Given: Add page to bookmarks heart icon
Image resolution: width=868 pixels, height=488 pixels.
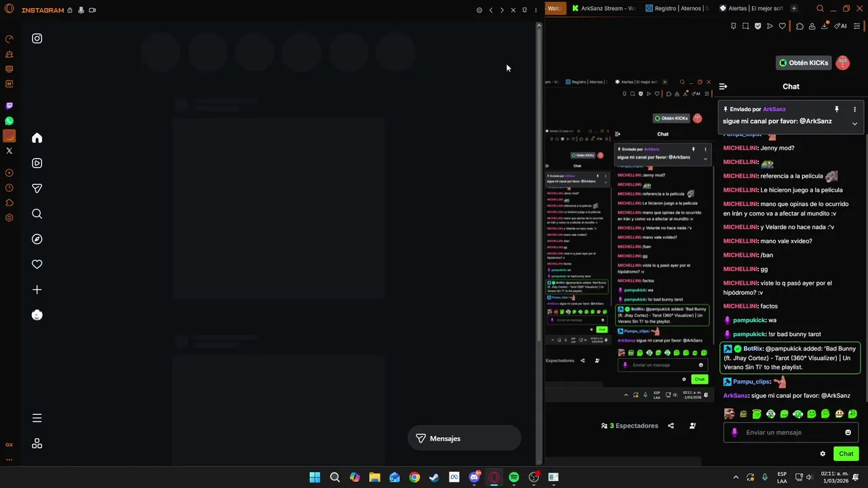Looking at the screenshot, I should click(782, 26).
